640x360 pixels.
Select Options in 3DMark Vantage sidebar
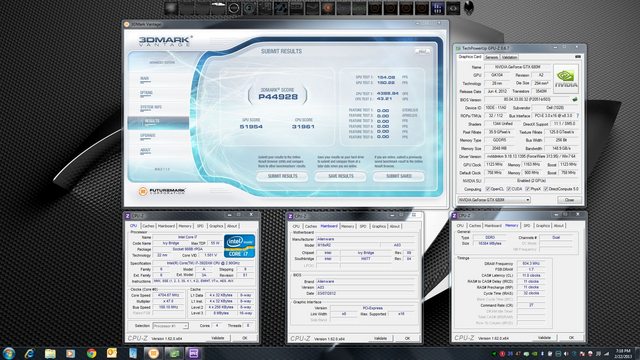pos(146,93)
